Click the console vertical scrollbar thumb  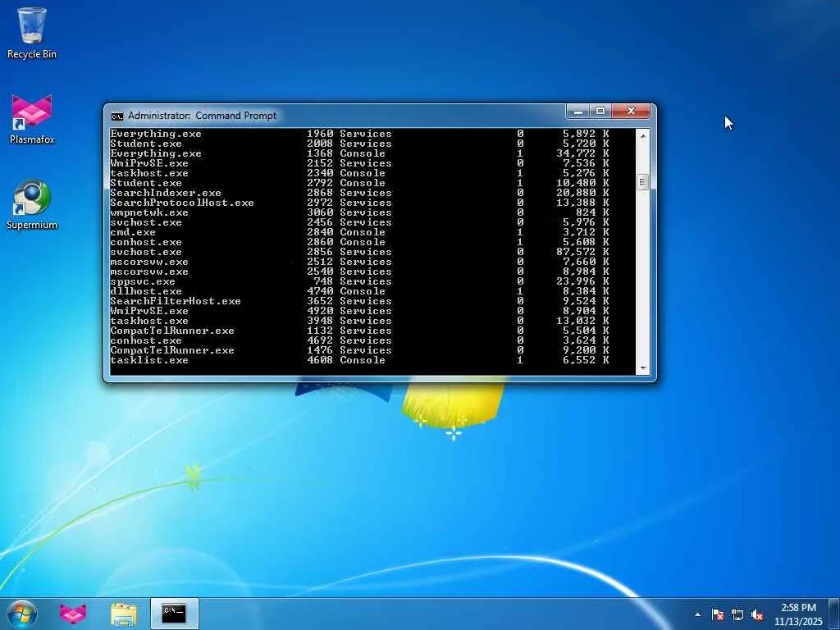point(643,182)
